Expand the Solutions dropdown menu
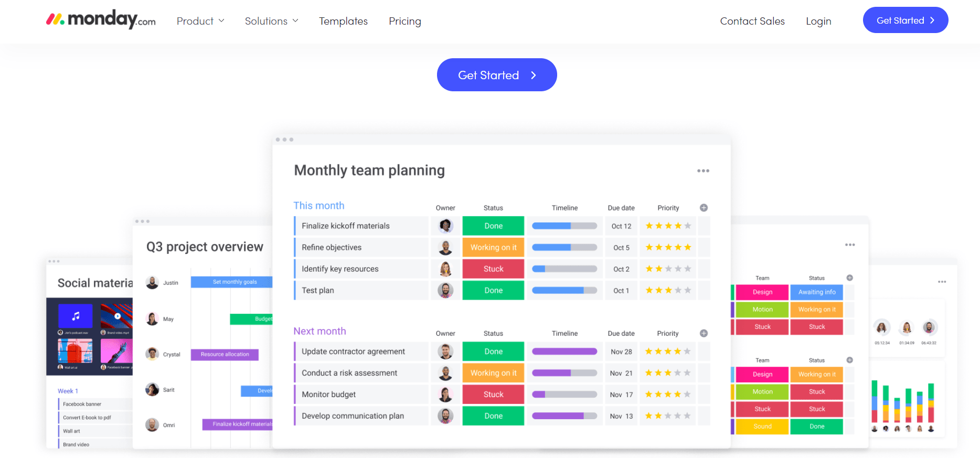This screenshot has height=458, width=980. pyautogui.click(x=271, y=21)
